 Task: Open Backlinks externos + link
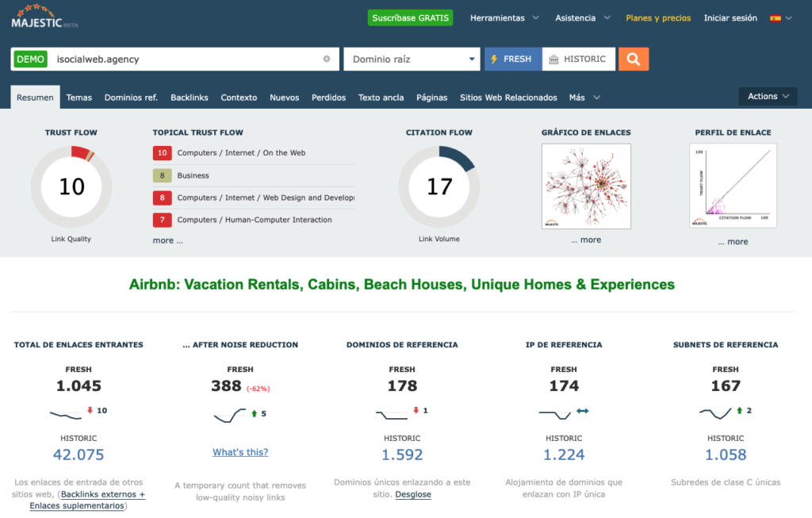point(103,494)
